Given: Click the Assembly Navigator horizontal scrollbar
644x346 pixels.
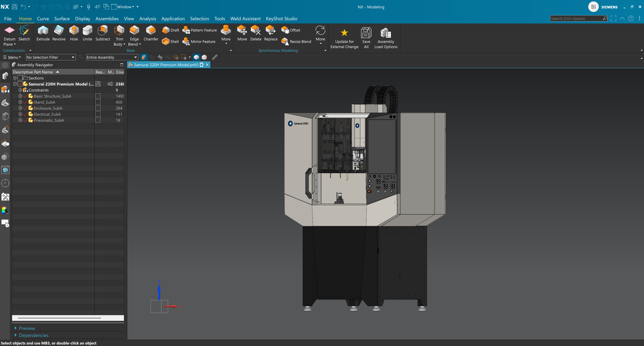Looking at the screenshot, I should tap(59, 318).
